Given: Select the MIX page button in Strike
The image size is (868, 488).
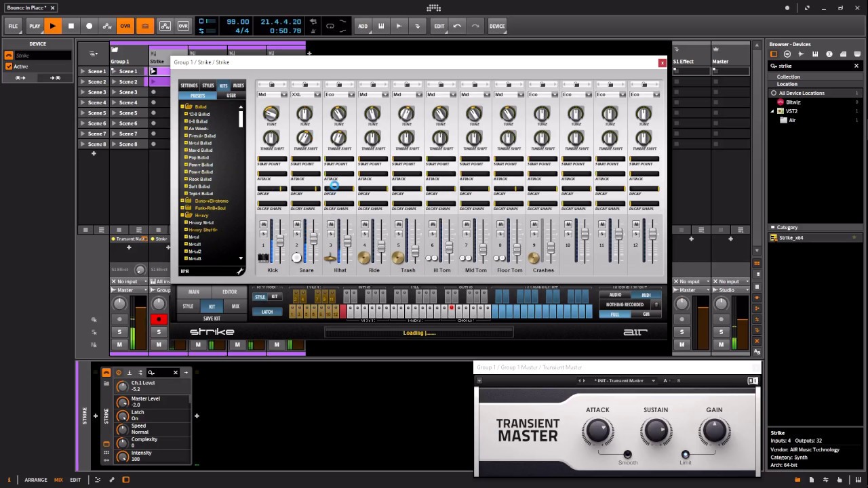Looking at the screenshot, I should click(x=235, y=306).
